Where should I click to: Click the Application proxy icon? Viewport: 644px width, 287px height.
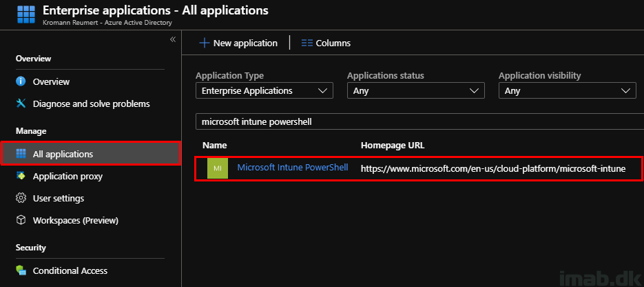(21, 176)
